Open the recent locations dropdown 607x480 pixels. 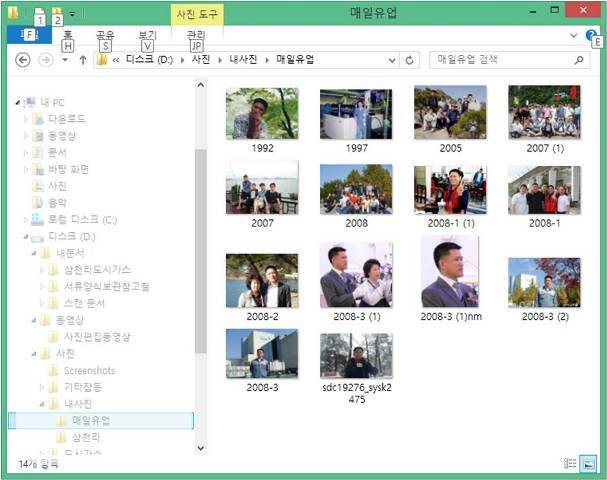click(x=65, y=60)
